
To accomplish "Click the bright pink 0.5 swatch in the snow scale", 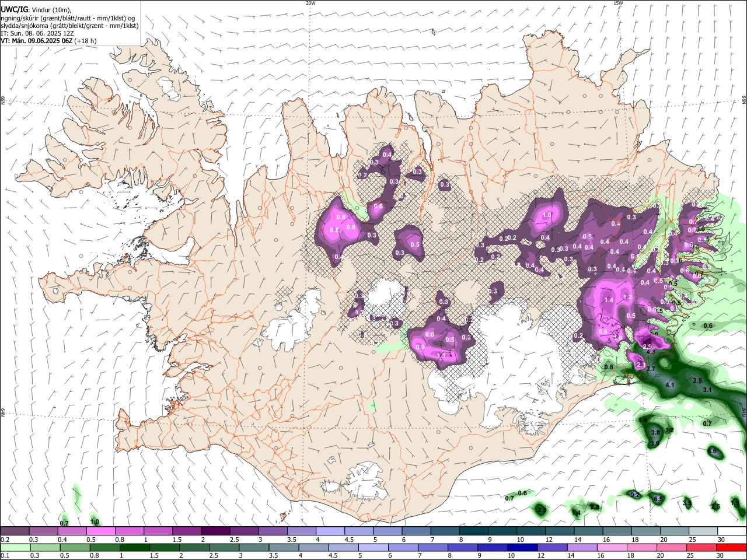I will point(101,531).
